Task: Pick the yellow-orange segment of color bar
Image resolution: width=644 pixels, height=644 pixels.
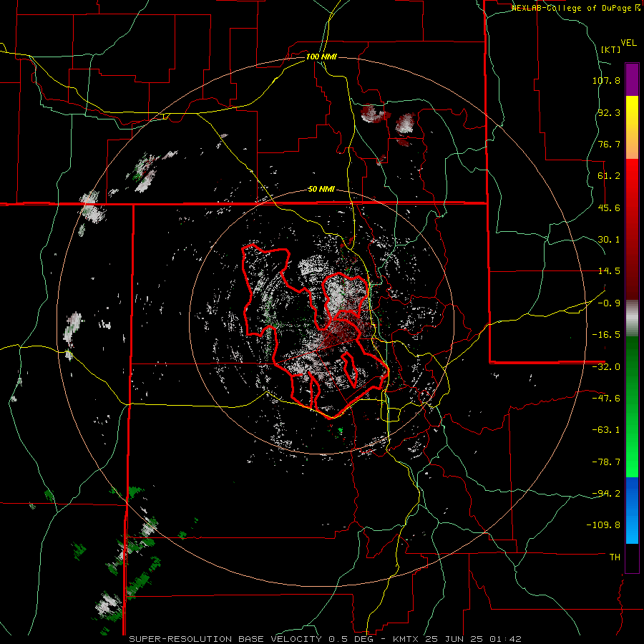Action: click(x=632, y=127)
